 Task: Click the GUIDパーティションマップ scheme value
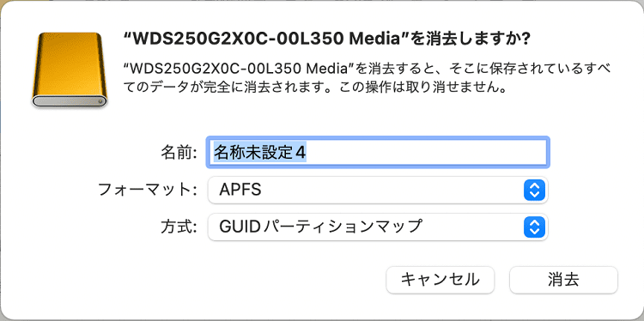(321, 227)
